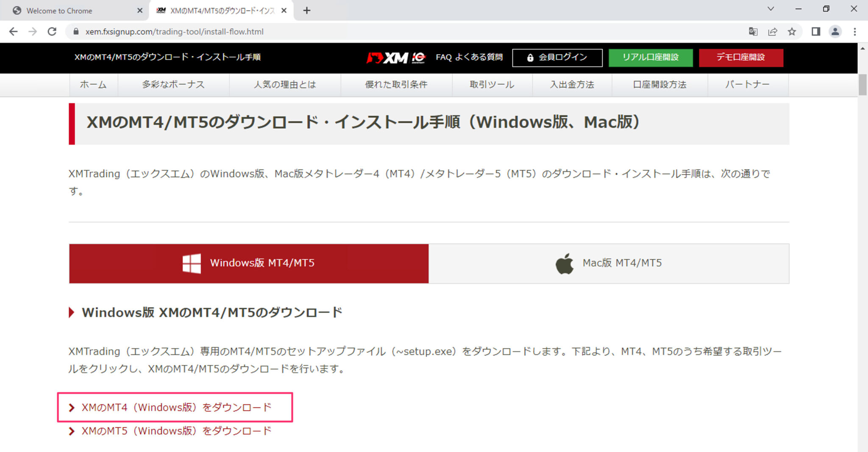Click the Windows logo icon
Viewport: 868px width, 452px height.
192,263
